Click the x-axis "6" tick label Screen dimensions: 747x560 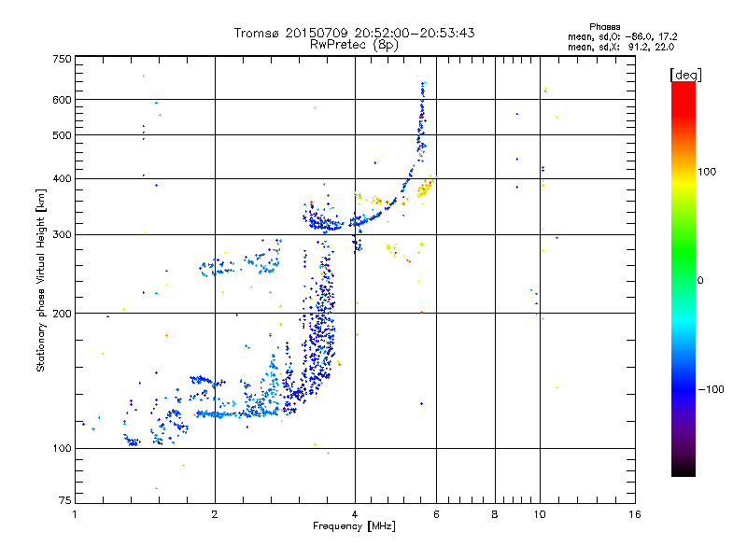click(x=436, y=514)
